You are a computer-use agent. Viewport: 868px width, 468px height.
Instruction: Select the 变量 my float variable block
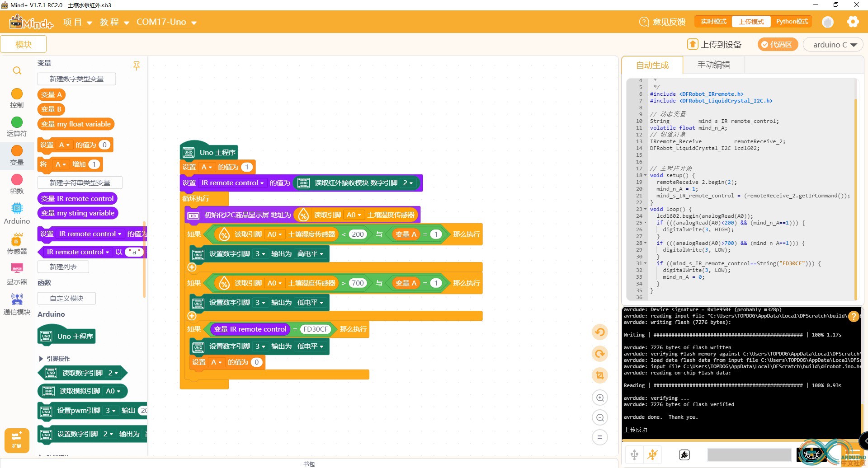click(x=76, y=124)
